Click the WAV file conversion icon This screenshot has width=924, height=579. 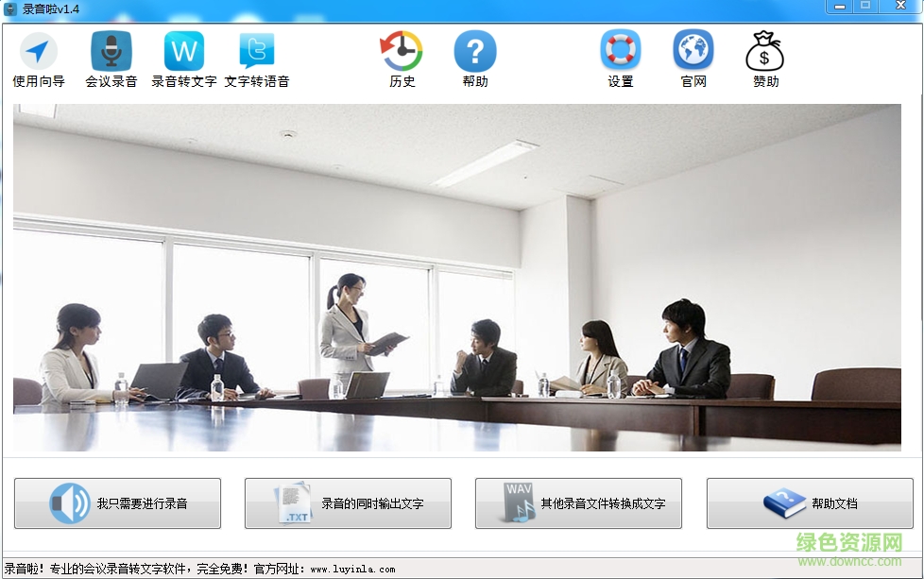516,502
